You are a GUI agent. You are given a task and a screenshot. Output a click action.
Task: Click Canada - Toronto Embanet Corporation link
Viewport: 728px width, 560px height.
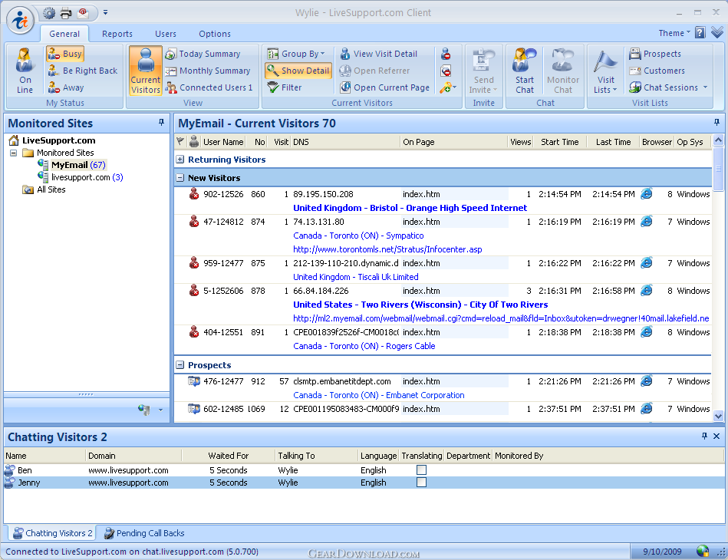point(378,395)
